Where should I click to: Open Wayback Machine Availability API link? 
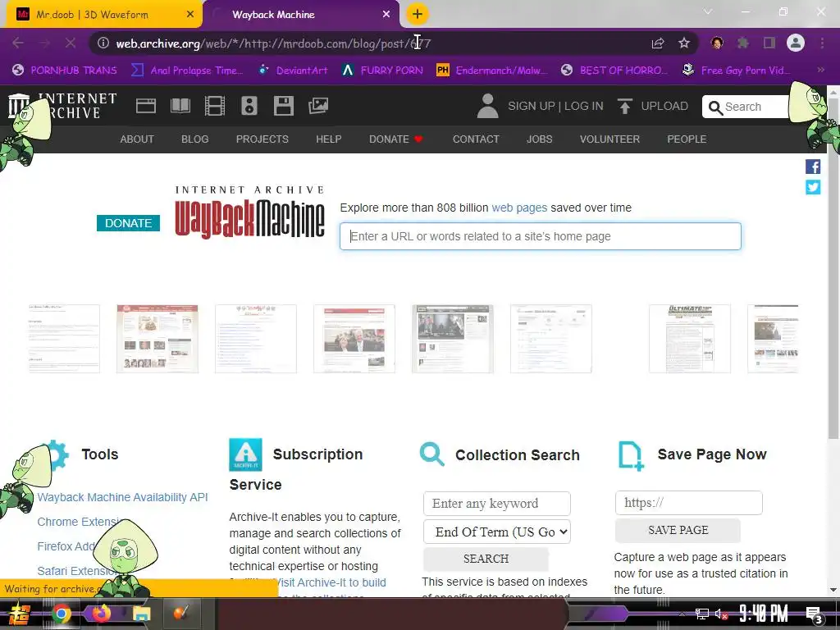tap(122, 497)
